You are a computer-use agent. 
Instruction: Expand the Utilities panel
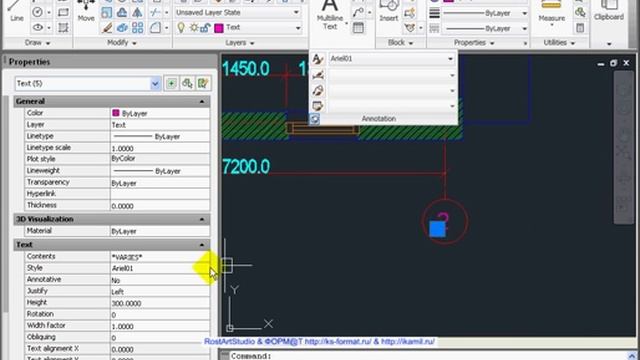click(x=559, y=42)
